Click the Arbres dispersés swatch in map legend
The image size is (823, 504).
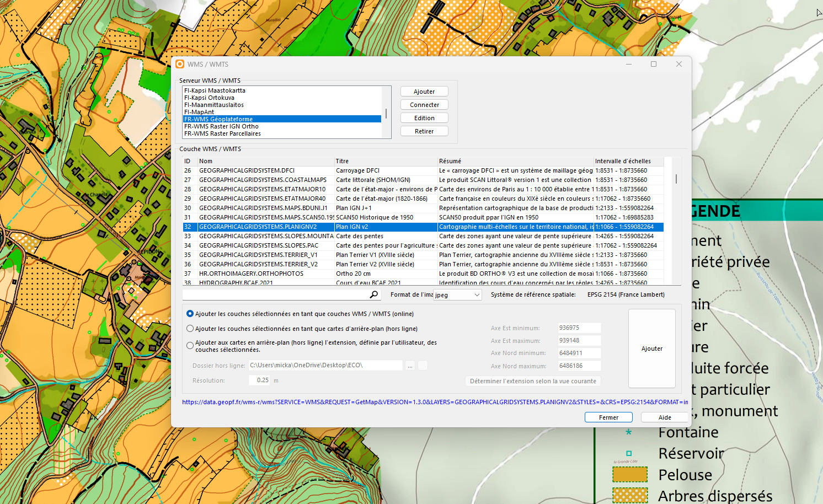tap(630, 495)
